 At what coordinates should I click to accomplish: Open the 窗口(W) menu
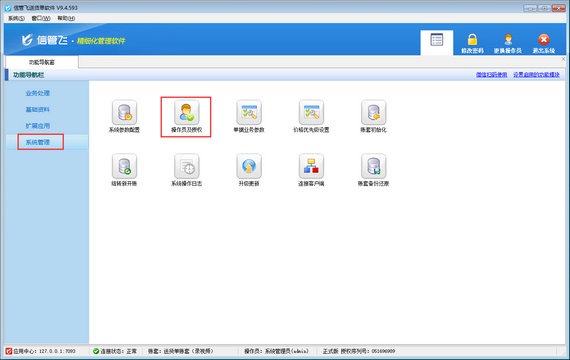tap(41, 18)
